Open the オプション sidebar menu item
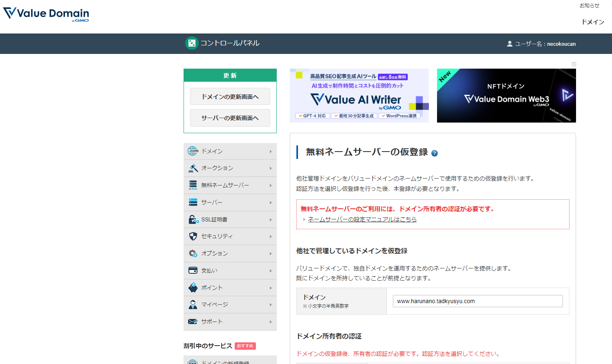612x364 pixels. (230, 254)
